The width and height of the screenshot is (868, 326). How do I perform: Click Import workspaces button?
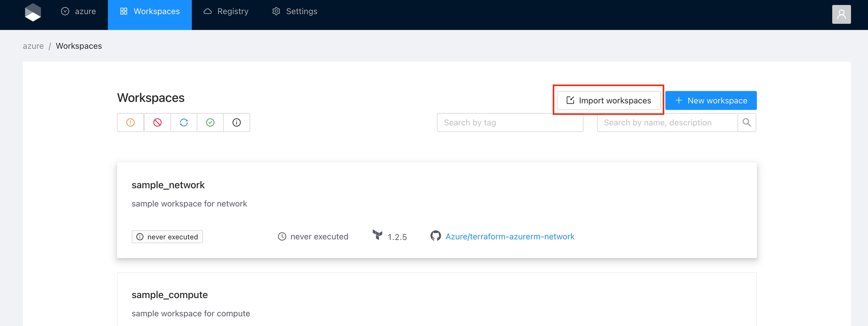pos(608,100)
